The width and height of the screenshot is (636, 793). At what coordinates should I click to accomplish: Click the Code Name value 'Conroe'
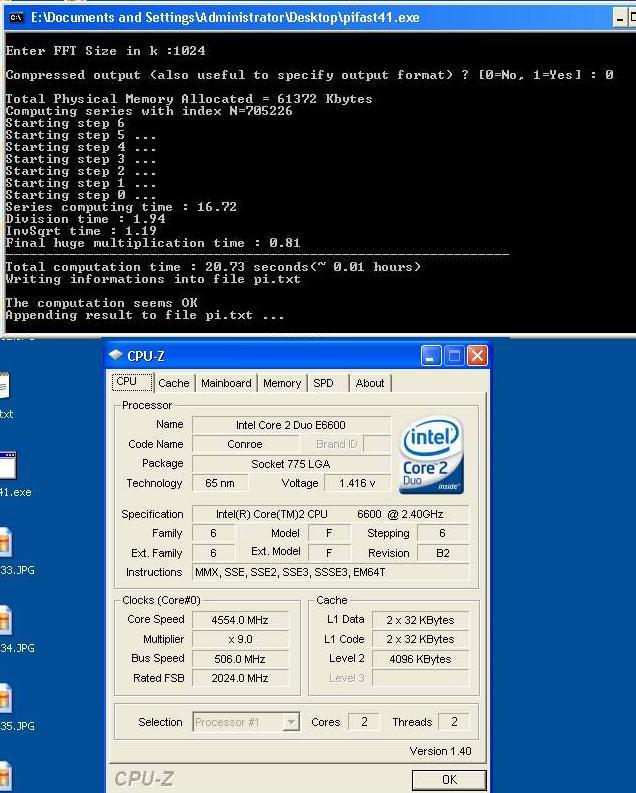245,444
